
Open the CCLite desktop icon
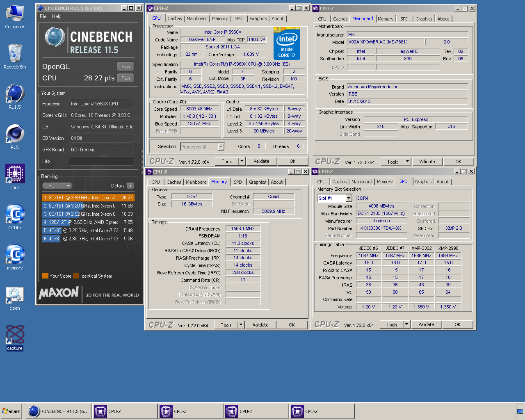[15, 217]
